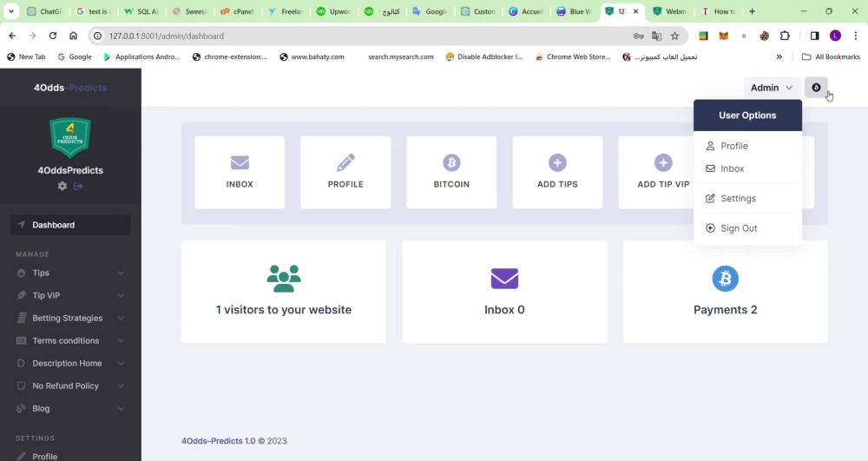Open a new browser tab plus button
The height and width of the screenshot is (461, 868).
click(752, 11)
